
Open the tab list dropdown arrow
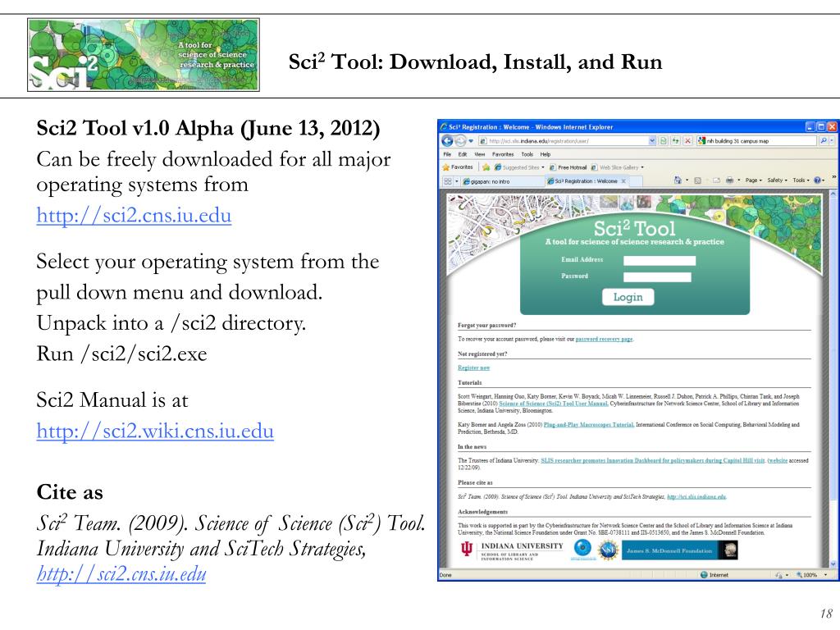coord(456,181)
